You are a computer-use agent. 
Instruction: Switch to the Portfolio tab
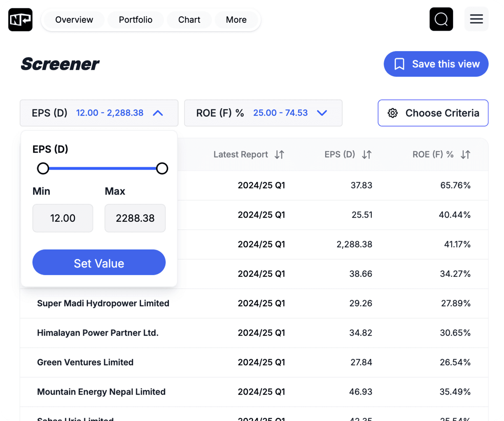point(135,19)
